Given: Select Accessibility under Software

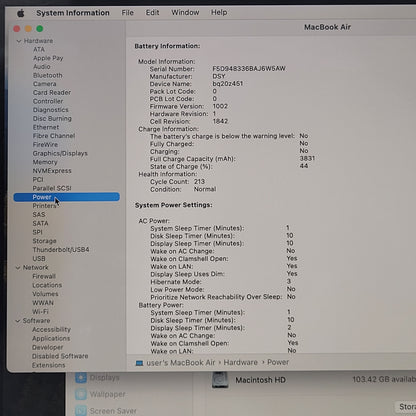Looking at the screenshot, I should (51, 330).
